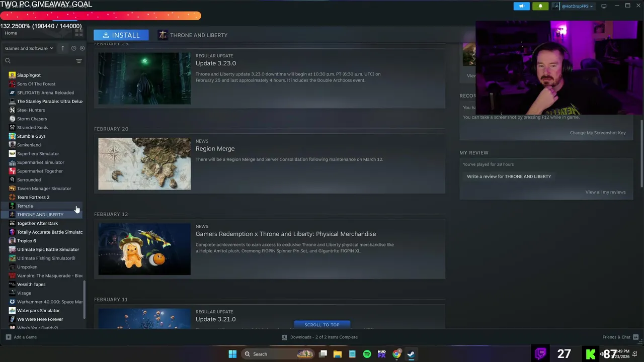Screen dimensions: 644x362
Task: Open the Region Merge headline
Action: tap(215, 149)
